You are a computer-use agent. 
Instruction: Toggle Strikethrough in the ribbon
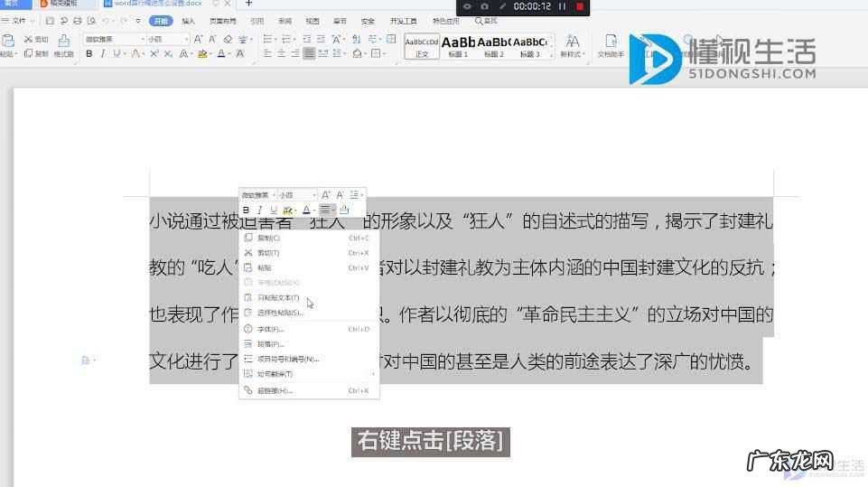(135, 53)
